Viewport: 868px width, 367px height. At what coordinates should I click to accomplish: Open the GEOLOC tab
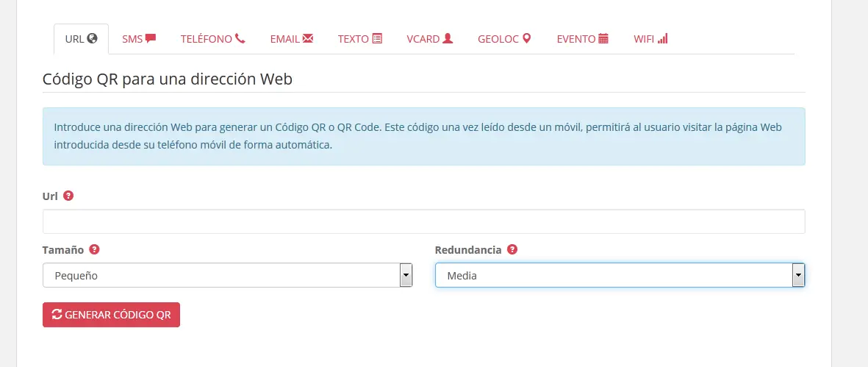[x=504, y=39]
